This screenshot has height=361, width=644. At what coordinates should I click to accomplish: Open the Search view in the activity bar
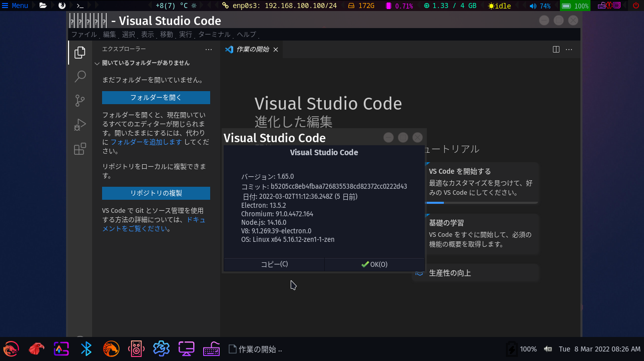[x=80, y=77]
